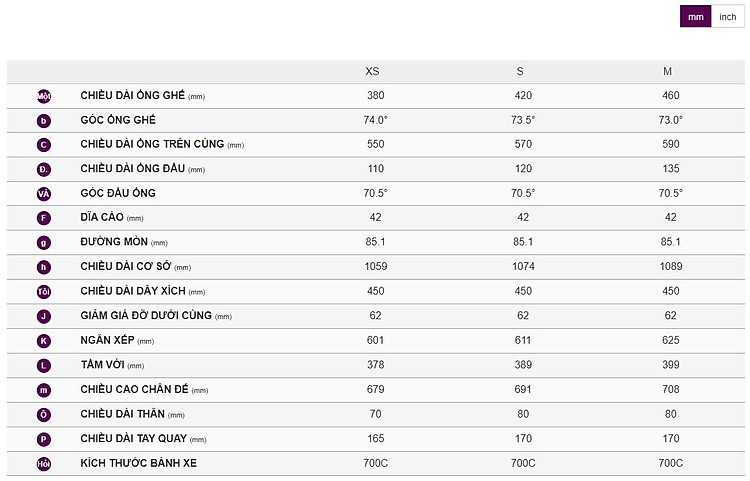Click the purple 'g' icon beside Đường mòn
The image size is (750, 481).
[x=44, y=242]
